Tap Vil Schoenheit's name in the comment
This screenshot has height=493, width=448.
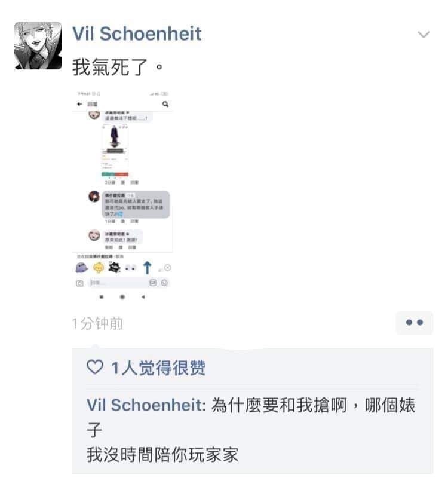(146, 405)
